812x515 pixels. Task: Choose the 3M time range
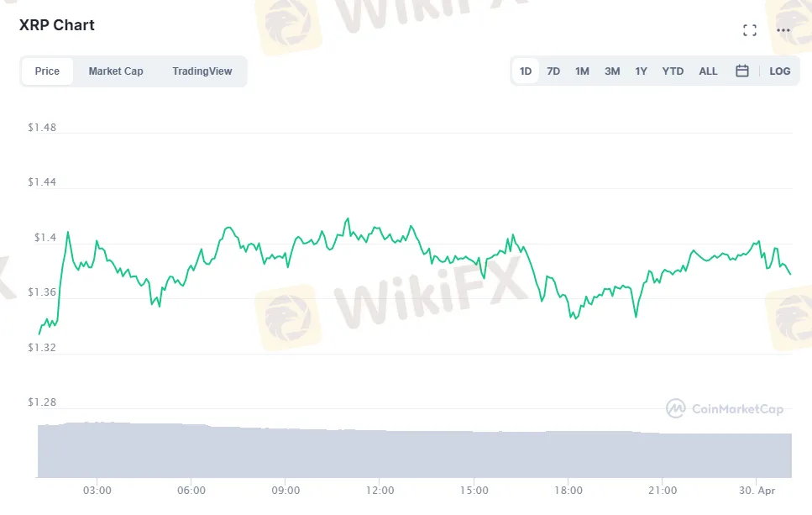[612, 71]
